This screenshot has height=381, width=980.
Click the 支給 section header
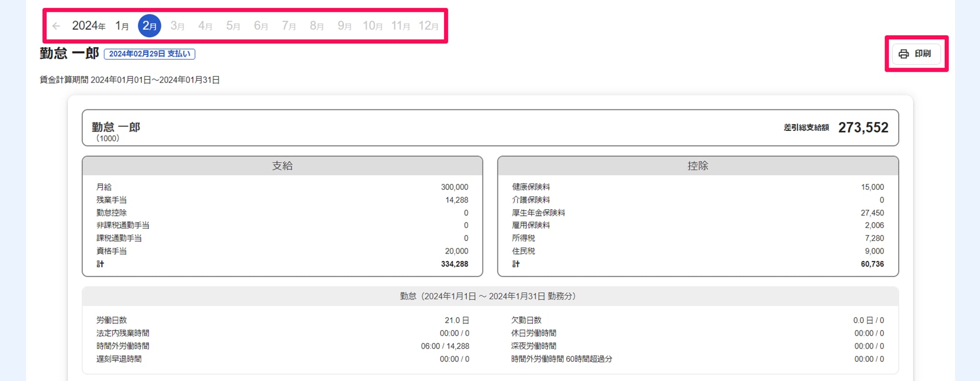282,166
